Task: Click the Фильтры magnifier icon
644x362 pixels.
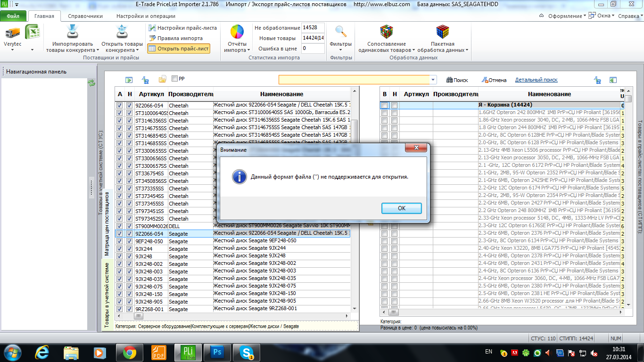Action: tap(341, 32)
